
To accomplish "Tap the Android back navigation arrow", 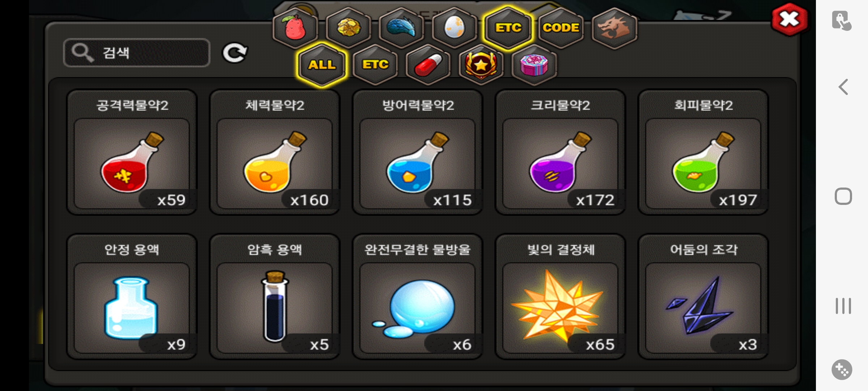I will pos(843,87).
